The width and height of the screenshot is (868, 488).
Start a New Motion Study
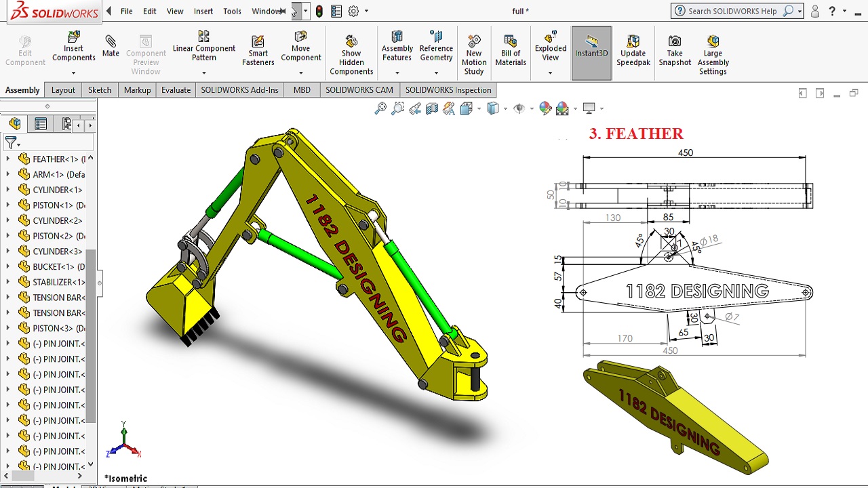(474, 54)
